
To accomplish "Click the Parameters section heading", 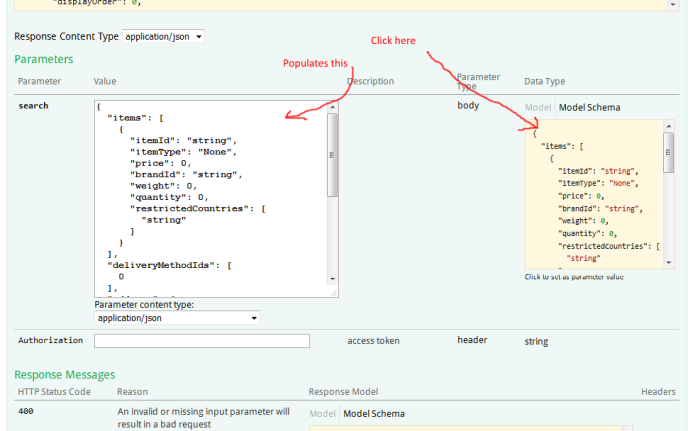I will click(43, 59).
